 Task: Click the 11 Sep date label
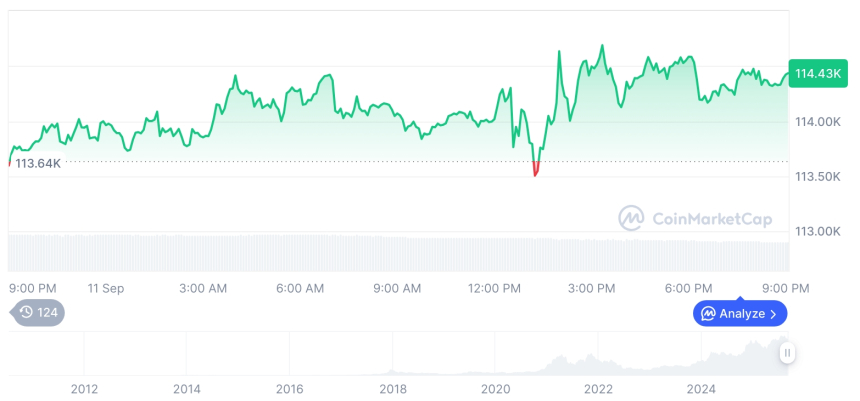pos(106,288)
